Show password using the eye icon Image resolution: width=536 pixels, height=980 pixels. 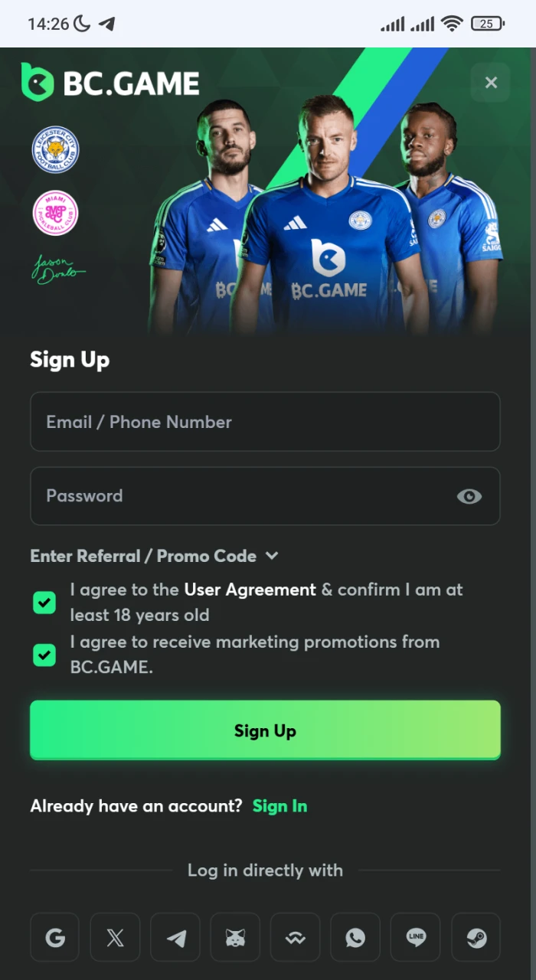coord(469,496)
